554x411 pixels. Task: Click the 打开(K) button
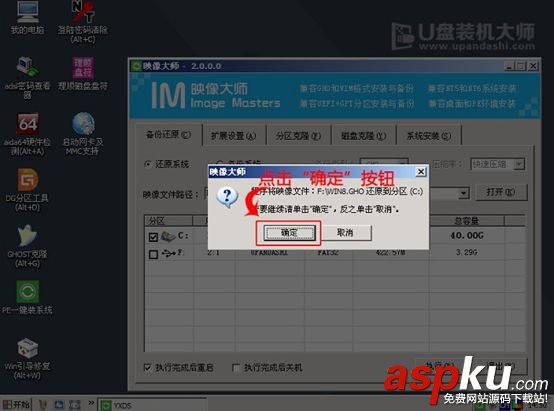click(x=501, y=192)
